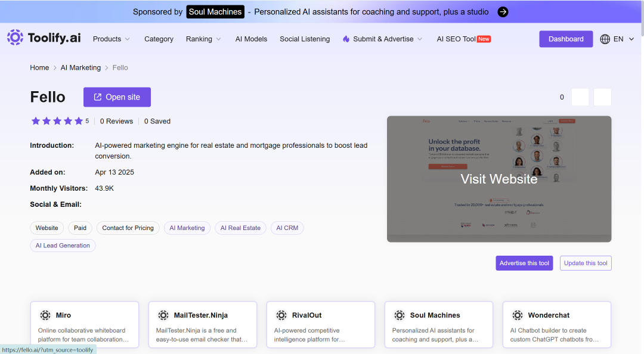Screen dimensions: 644x354
Task: Open the AI CRM tag
Action: [x=287, y=228]
